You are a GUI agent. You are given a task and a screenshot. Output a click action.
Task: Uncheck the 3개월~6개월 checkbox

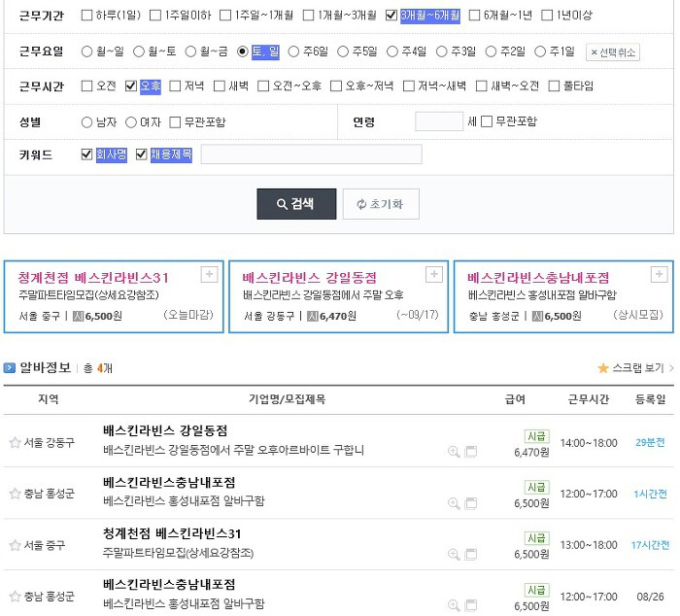(x=391, y=16)
